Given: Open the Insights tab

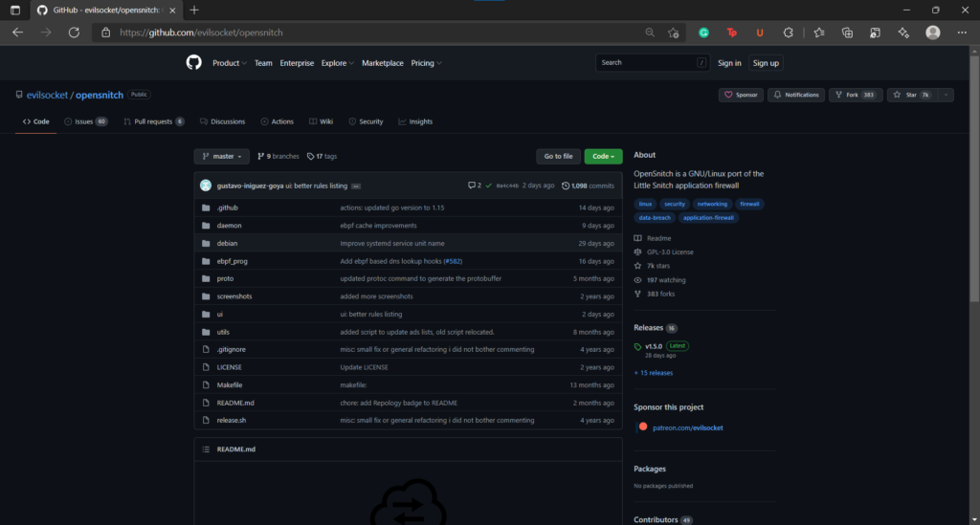Looking at the screenshot, I should coord(415,121).
